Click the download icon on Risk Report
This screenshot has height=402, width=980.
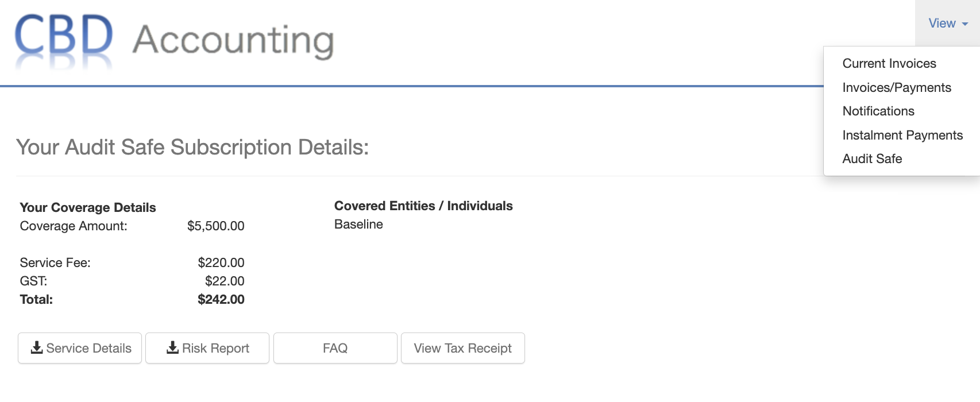tap(172, 347)
